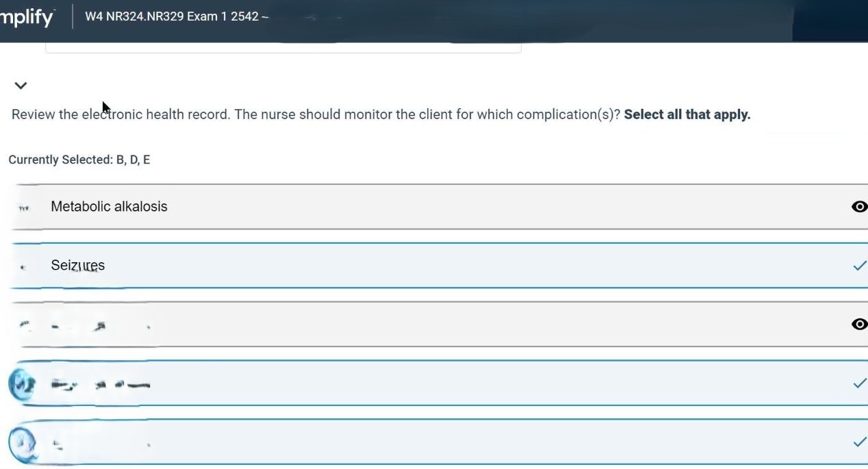The image size is (868, 469).
Task: Click the Amplify logo in the header
Action: click(x=26, y=16)
